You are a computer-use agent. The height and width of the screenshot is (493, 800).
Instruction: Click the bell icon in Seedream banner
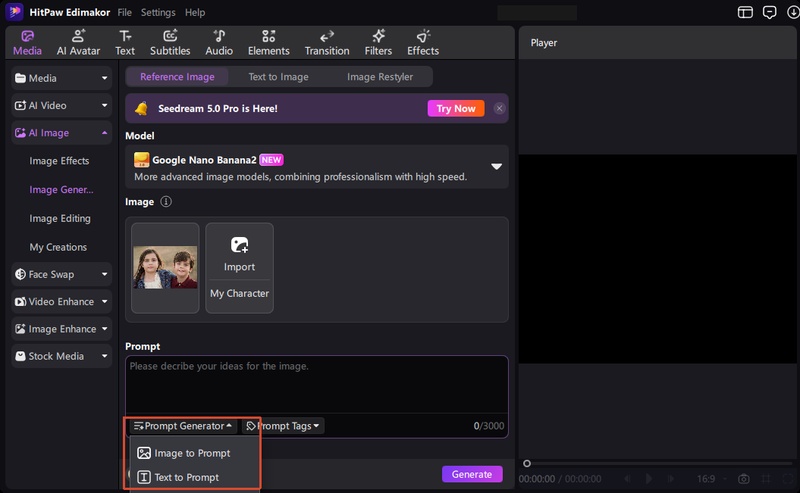click(141, 108)
